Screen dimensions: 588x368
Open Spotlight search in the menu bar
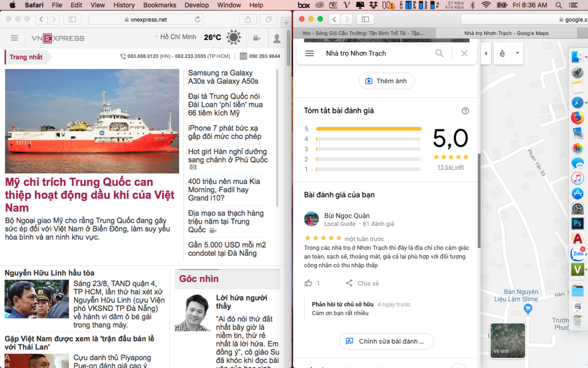point(559,5)
